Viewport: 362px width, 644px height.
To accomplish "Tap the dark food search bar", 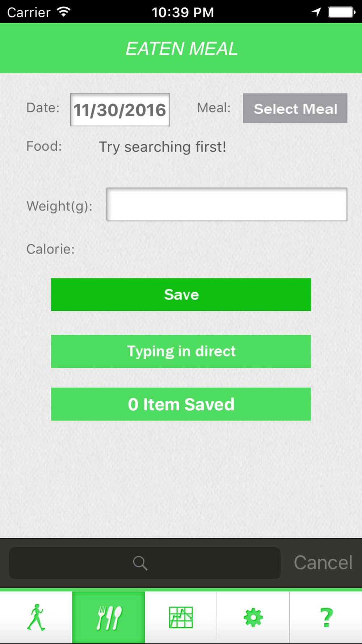I will point(145,563).
